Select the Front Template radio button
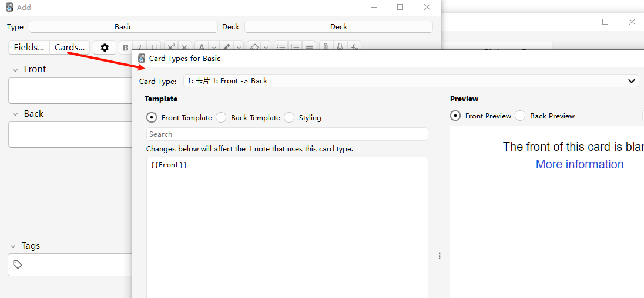The image size is (644, 298). [x=152, y=118]
